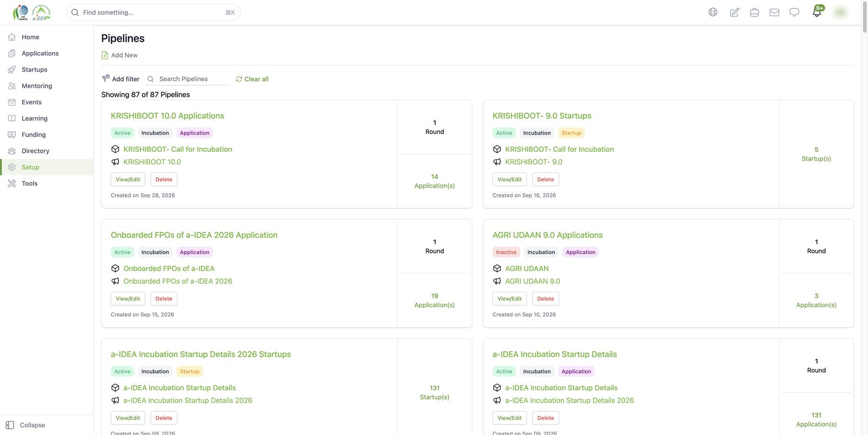Open the globe icon in top bar

click(x=713, y=12)
